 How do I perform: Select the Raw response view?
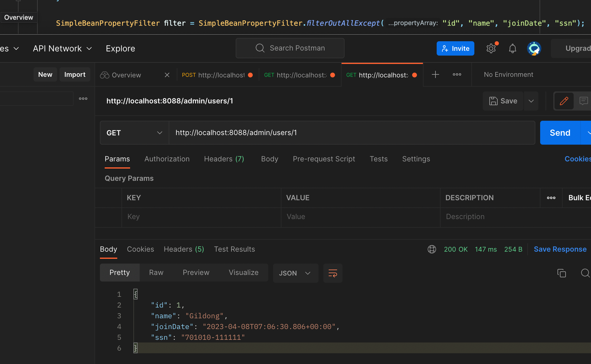156,273
